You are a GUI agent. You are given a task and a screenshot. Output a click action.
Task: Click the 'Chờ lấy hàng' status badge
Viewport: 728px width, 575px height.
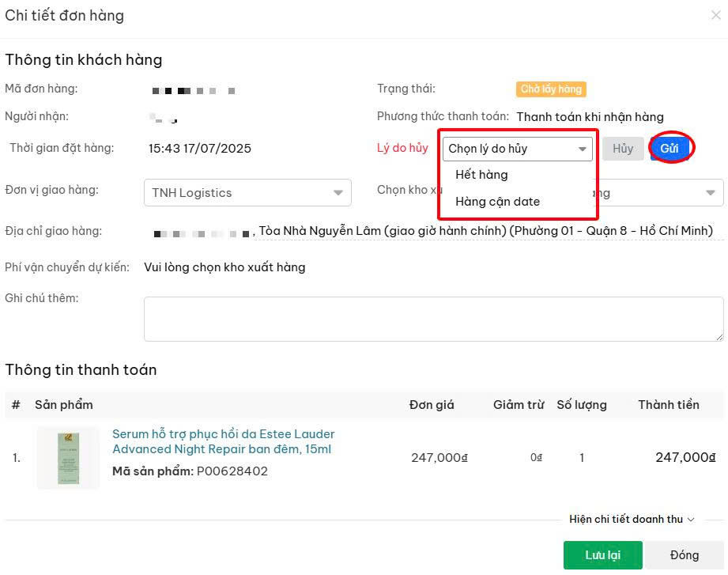click(x=551, y=89)
